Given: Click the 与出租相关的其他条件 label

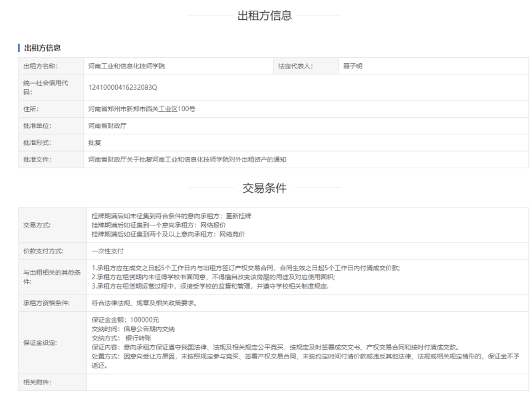Looking at the screenshot, I should [x=52, y=277].
